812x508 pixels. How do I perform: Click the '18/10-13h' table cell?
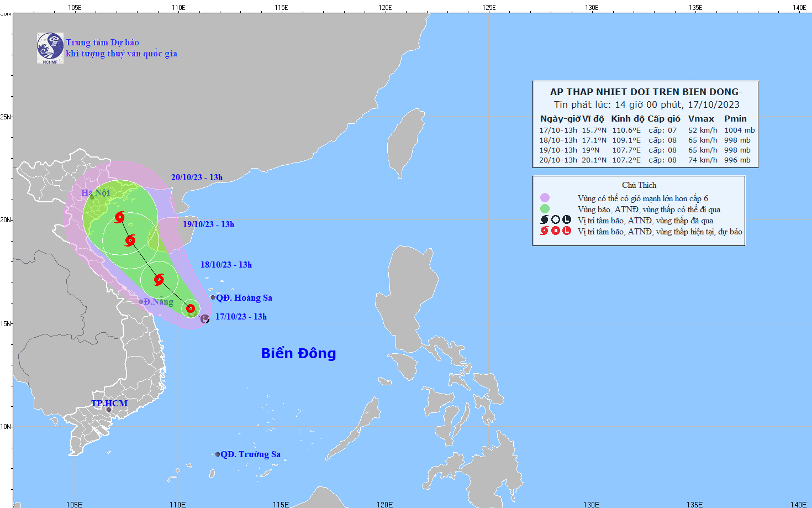click(558, 140)
